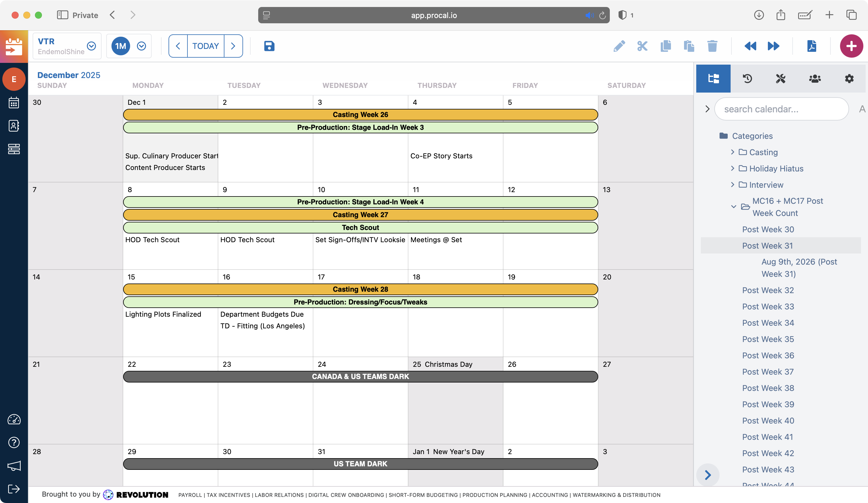Select Post Week 40
This screenshot has width=868, height=503.
[768, 420]
